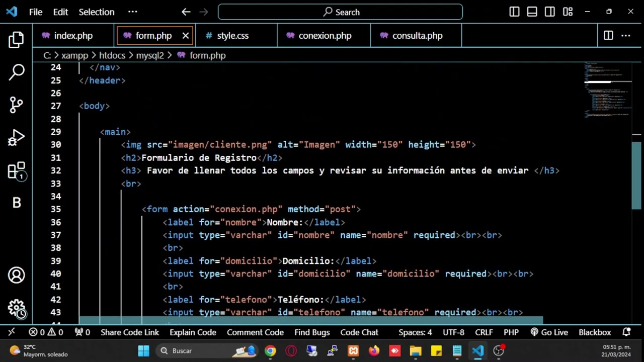
Task: Open notifications bell icon
Action: pyautogui.click(x=627, y=332)
